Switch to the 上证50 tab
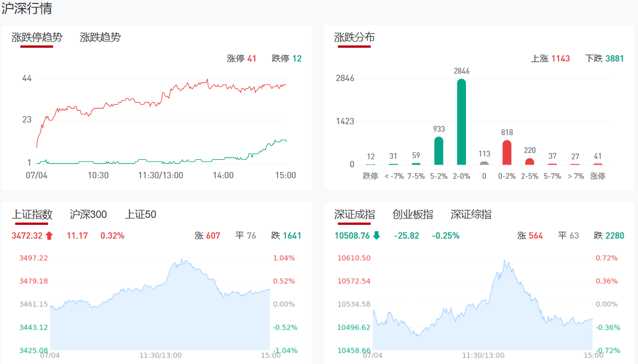The height and width of the screenshot is (364, 638). coord(141,214)
